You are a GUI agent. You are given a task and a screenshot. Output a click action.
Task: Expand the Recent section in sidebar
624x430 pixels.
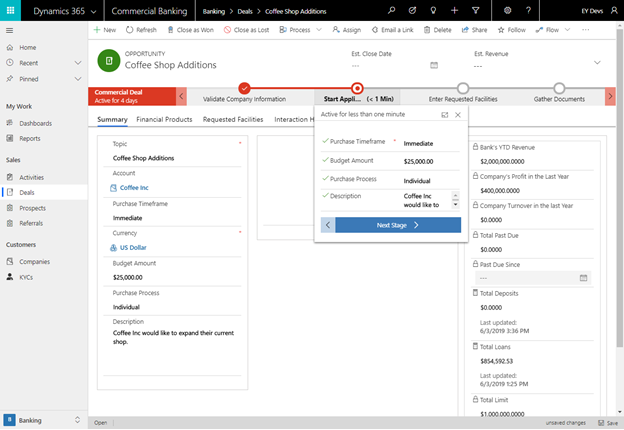(x=78, y=62)
